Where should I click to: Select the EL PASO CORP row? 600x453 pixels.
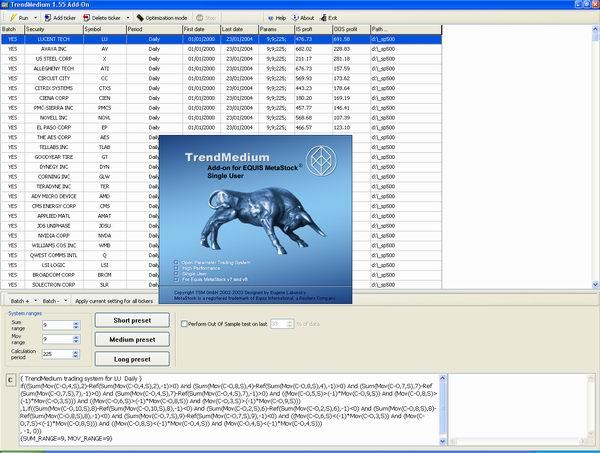point(221,127)
